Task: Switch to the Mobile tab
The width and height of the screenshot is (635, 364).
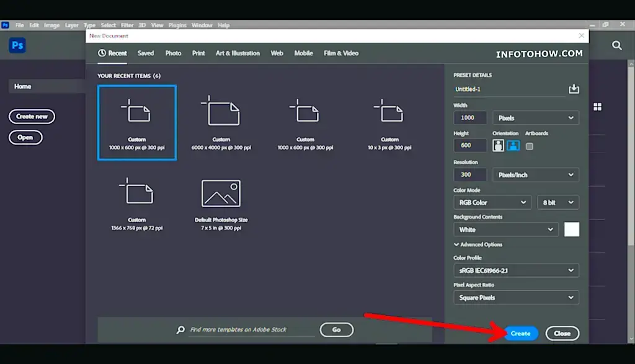Action: [303, 53]
